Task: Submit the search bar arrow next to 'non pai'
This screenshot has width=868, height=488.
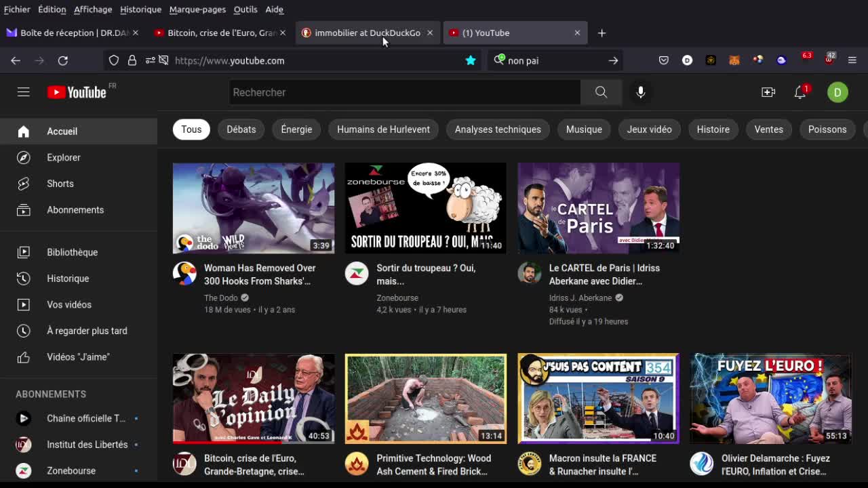Action: pos(613,60)
